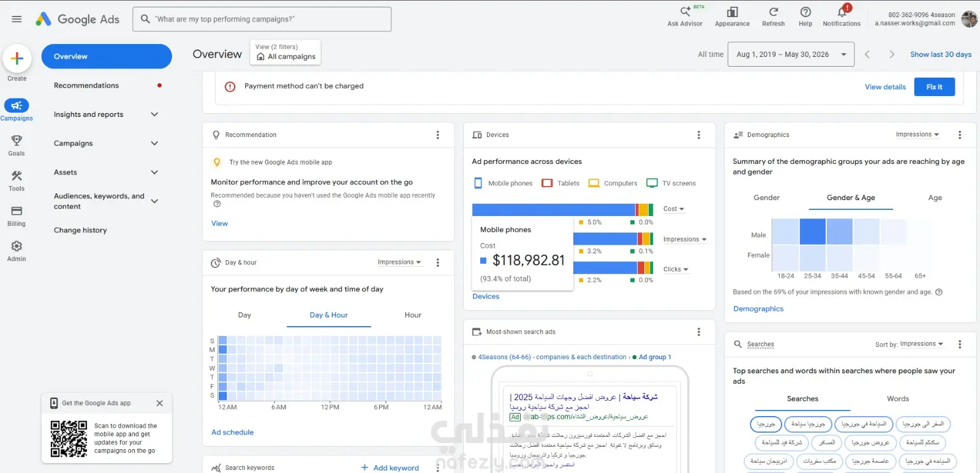Select the Hour tab in performance card
This screenshot has height=473, width=980.
coord(413,315)
